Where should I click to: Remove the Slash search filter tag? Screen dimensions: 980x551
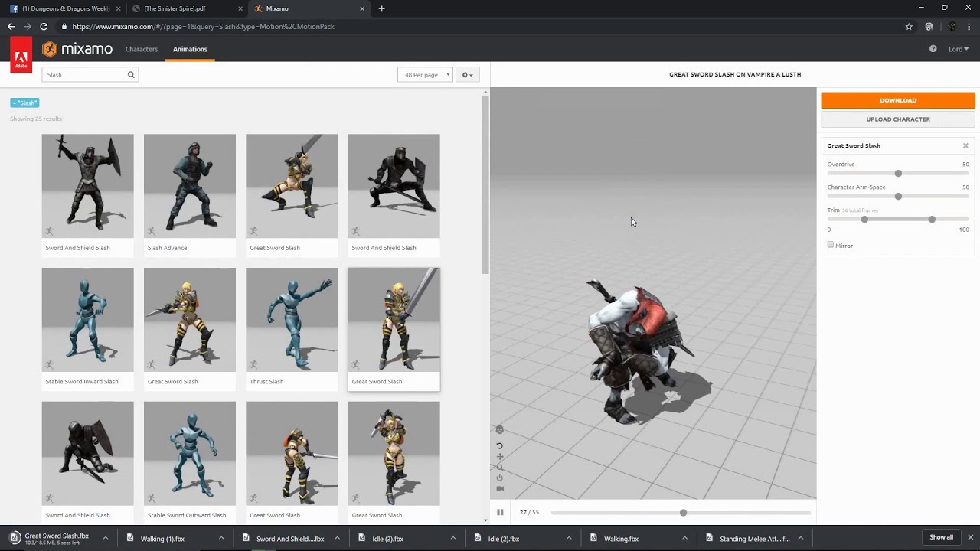[x=24, y=103]
